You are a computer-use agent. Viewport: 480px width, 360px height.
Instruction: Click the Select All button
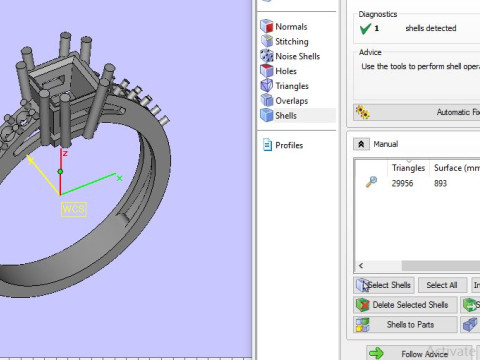click(442, 285)
